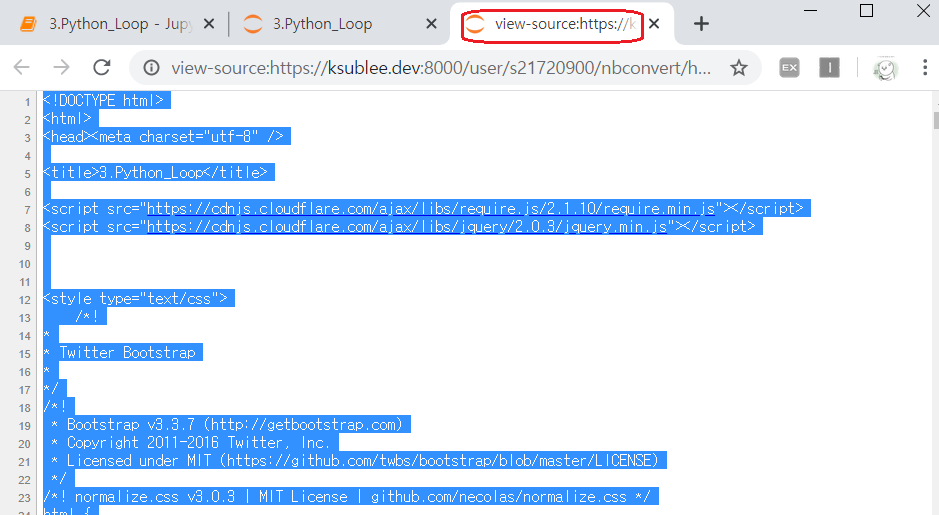Click the vertical scrollbar thumb
Viewport: 939px width, 515px height.
click(x=935, y=120)
